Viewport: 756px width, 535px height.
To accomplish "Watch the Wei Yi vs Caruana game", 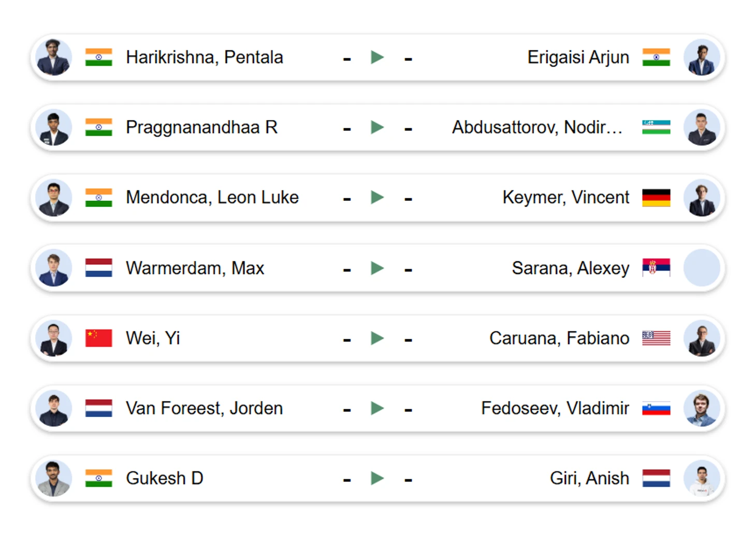I will [377, 338].
